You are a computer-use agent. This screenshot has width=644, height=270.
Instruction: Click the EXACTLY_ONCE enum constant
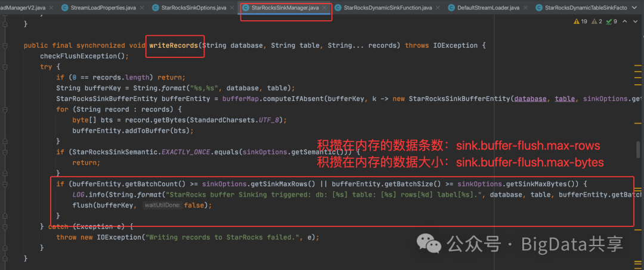click(186, 152)
